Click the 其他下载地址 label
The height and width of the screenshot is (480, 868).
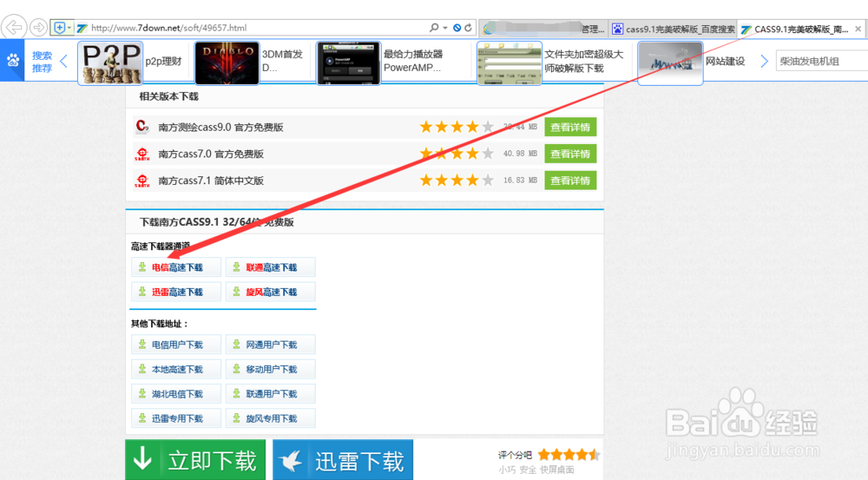click(160, 324)
